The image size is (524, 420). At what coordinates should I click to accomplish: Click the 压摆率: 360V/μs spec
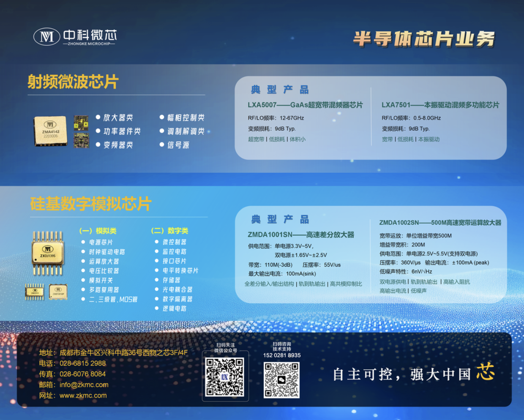(x=400, y=262)
